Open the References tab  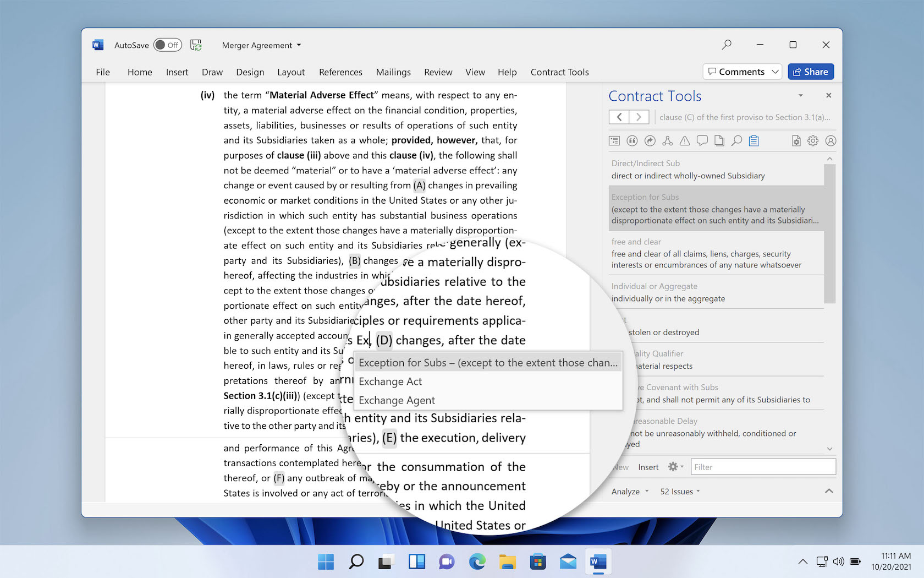[x=340, y=72]
